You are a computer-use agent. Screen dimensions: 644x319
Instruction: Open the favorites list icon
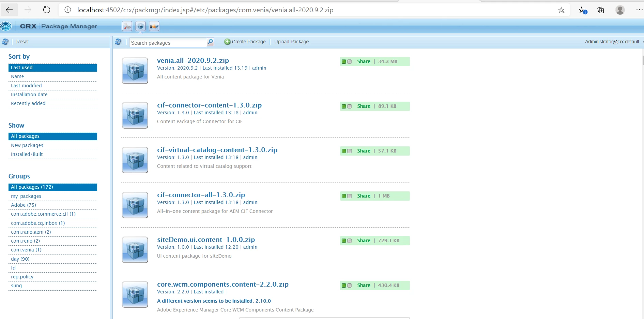[x=583, y=10]
